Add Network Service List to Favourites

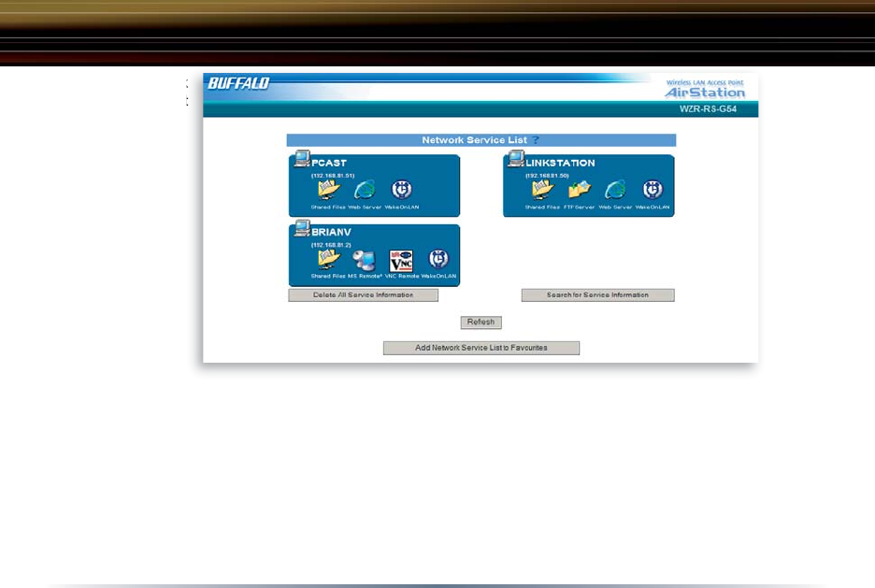481,348
